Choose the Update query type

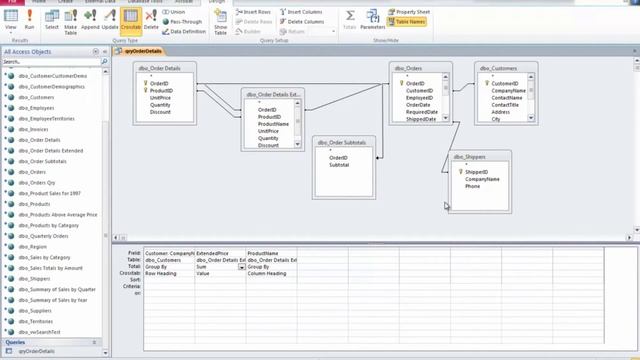pos(110,20)
